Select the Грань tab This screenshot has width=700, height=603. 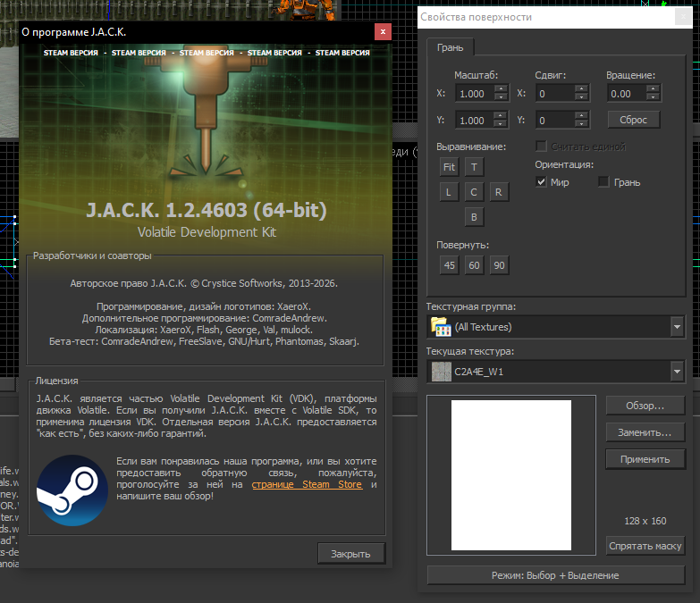[450, 47]
